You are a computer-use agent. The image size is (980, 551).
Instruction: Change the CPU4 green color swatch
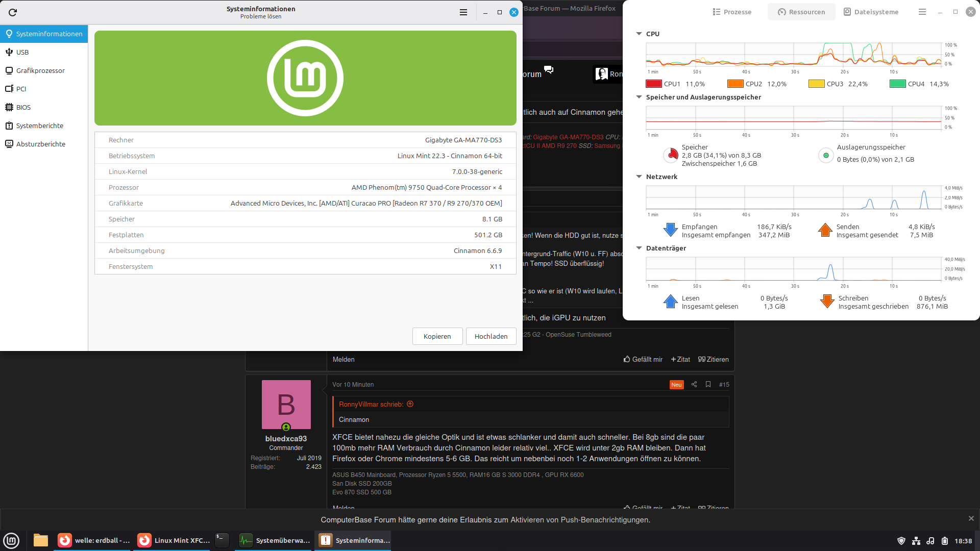tap(898, 84)
